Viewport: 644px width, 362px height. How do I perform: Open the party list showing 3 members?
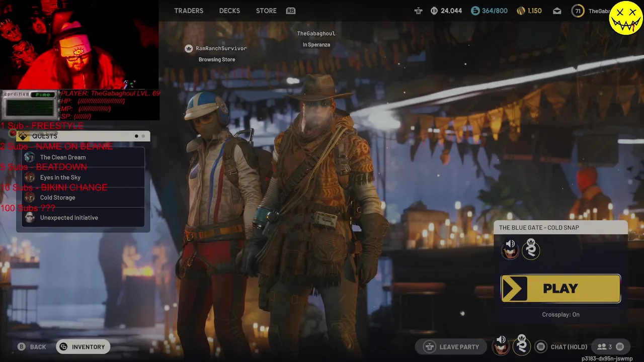(x=610, y=347)
